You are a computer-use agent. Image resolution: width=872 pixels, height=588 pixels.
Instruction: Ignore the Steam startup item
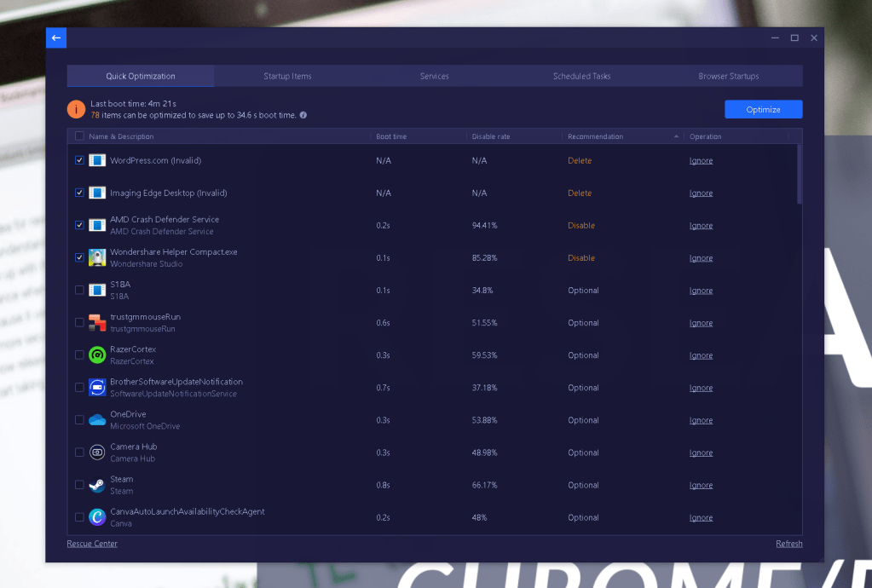[701, 485]
